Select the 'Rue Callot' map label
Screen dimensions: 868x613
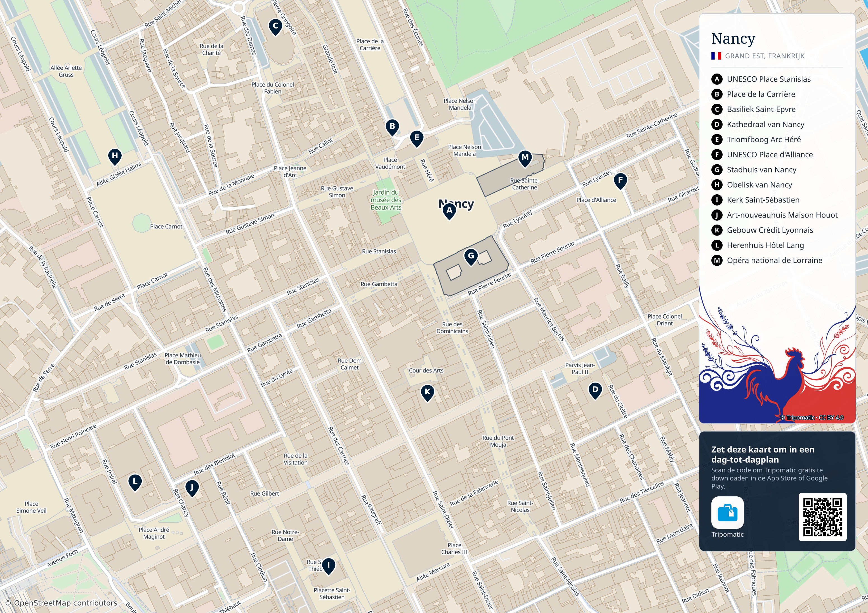pos(320,146)
